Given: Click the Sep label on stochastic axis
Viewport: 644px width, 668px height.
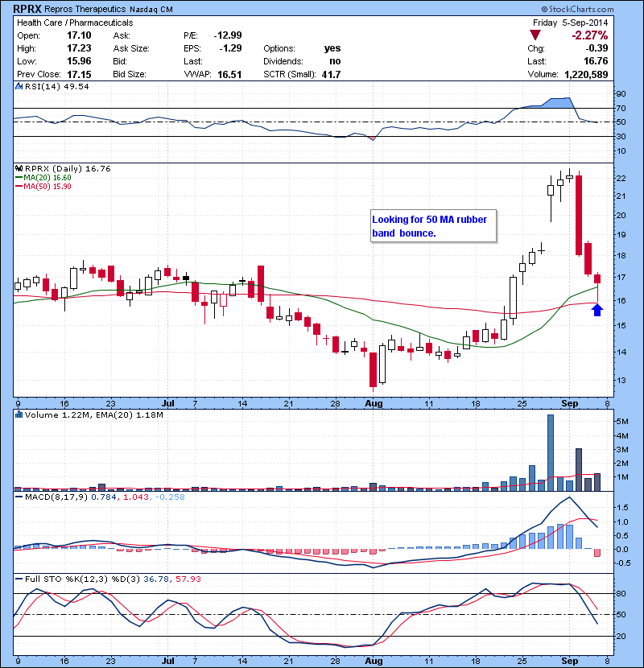Looking at the screenshot, I should pos(570,661).
